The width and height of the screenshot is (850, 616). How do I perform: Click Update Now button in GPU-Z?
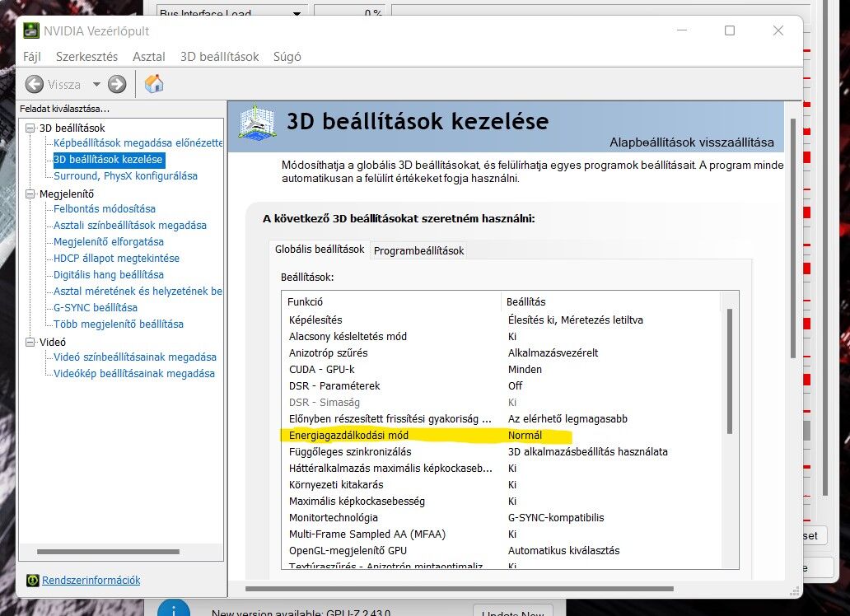click(513, 612)
